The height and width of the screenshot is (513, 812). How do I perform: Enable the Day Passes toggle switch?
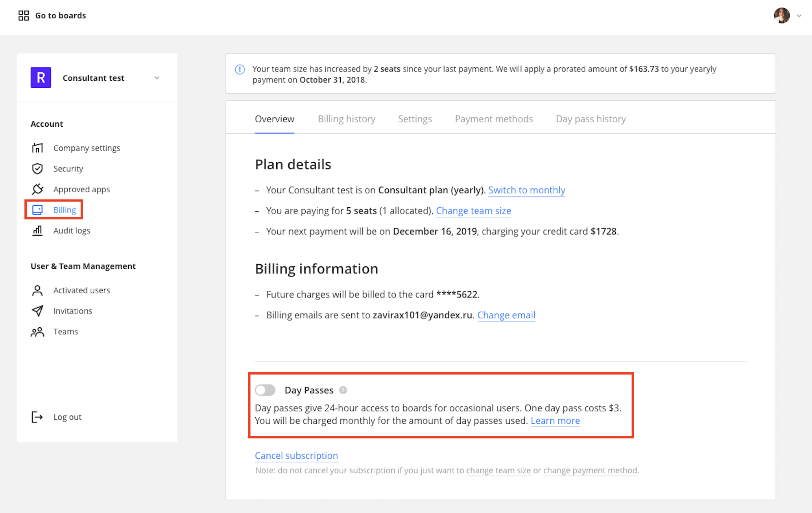tap(265, 390)
